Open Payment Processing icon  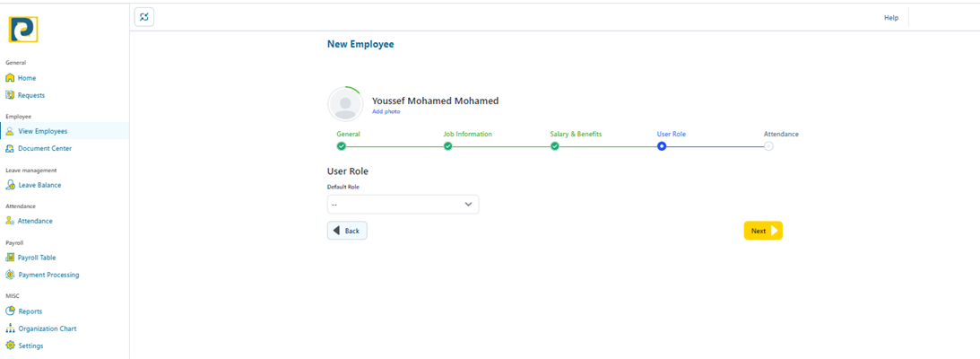[x=11, y=275]
